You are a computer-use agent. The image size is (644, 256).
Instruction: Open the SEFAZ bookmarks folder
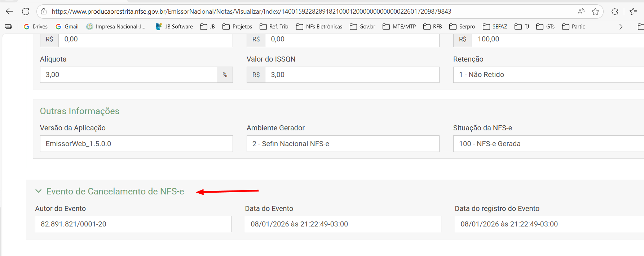pos(495,27)
